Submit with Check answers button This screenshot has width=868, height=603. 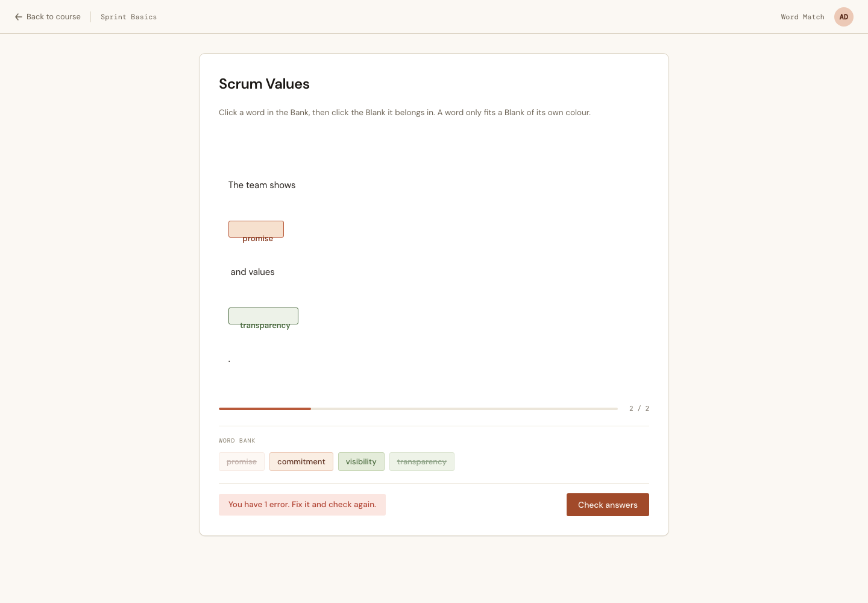[x=608, y=505]
